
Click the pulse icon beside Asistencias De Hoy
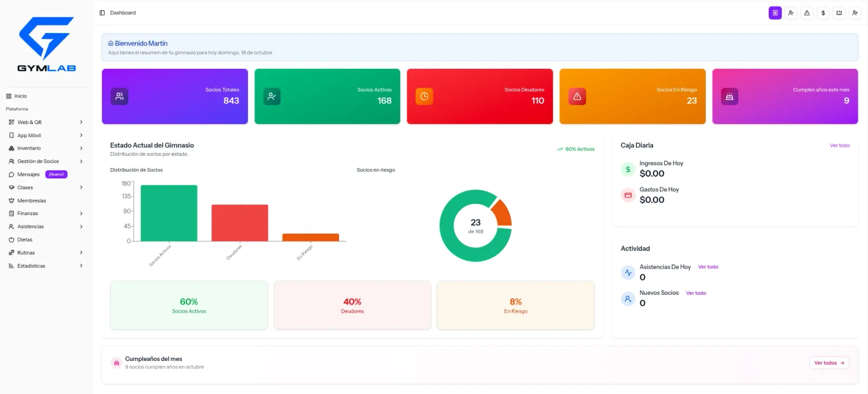(628, 273)
